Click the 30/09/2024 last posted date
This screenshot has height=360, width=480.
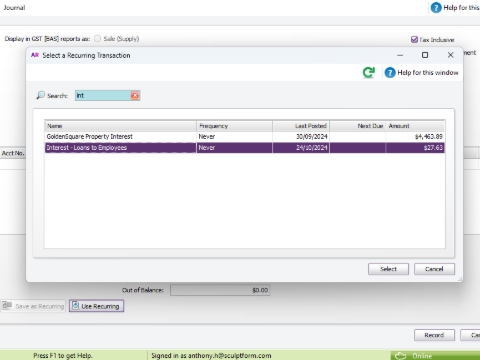point(312,137)
